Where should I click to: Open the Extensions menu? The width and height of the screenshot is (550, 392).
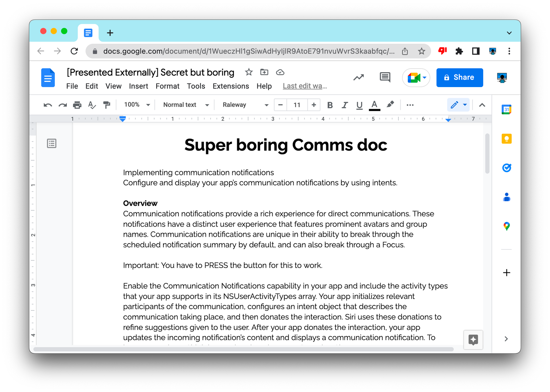[230, 86]
